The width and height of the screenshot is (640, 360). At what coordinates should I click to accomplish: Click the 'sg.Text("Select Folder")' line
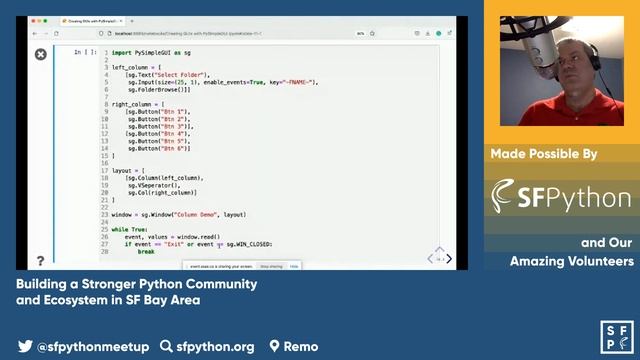(x=167, y=75)
